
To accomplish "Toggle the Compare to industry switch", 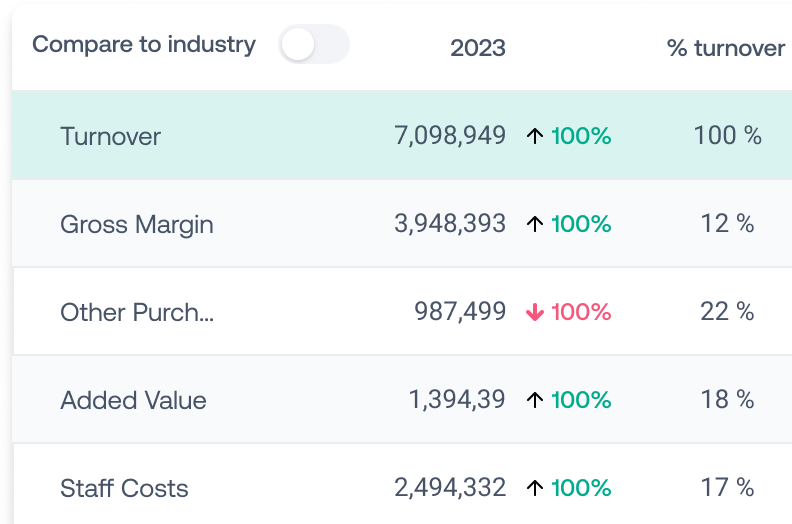I will click(313, 45).
